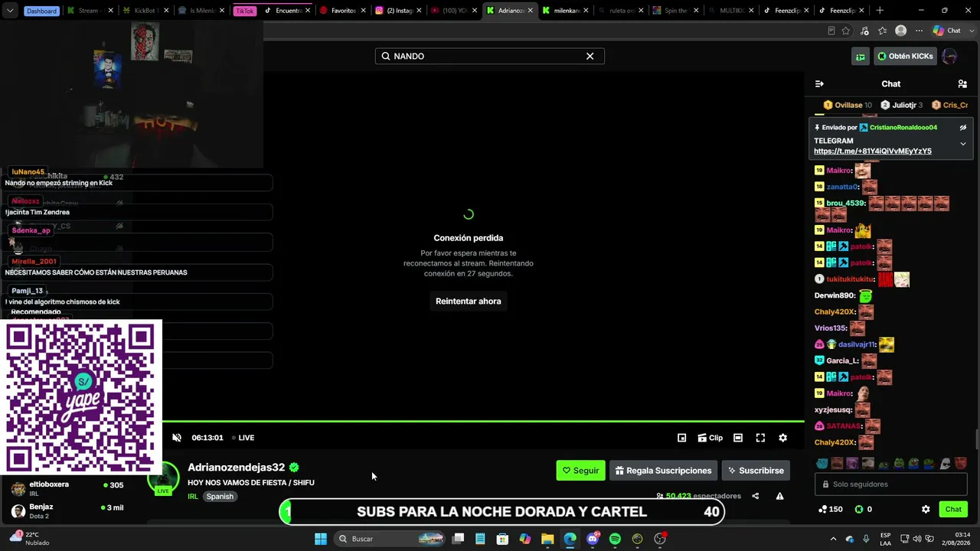
Task: Open the Windows Start menu
Action: click(321, 539)
